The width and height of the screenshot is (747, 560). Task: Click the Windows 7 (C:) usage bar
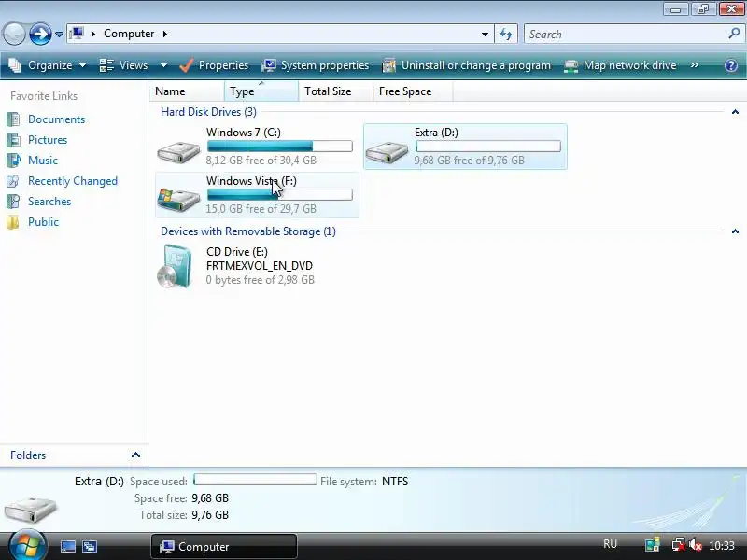click(279, 147)
